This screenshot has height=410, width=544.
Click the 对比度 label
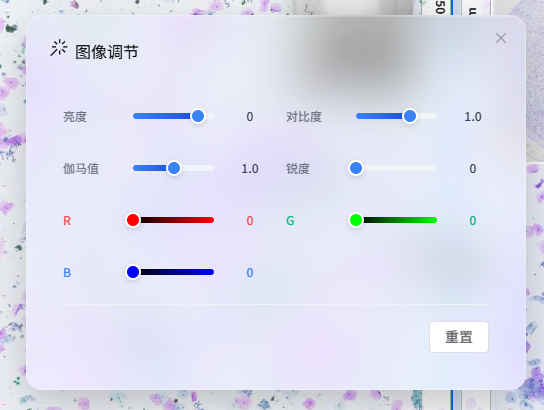(304, 117)
